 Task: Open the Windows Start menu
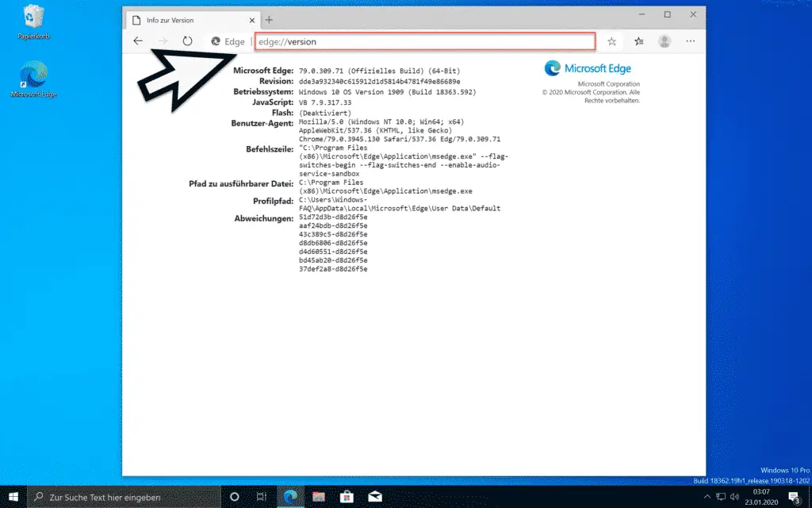tap(13, 497)
